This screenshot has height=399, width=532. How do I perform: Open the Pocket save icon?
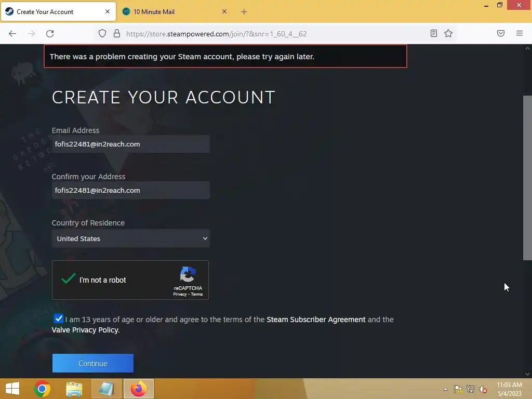tap(500, 33)
